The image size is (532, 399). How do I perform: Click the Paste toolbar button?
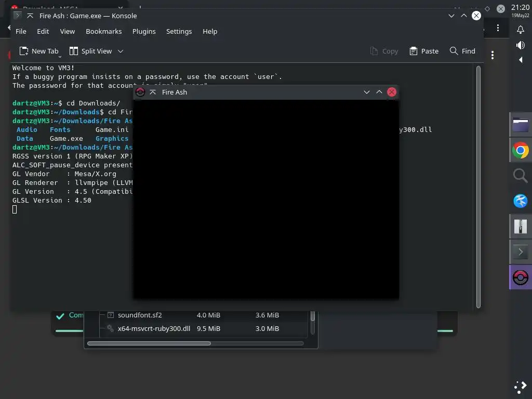tap(424, 51)
